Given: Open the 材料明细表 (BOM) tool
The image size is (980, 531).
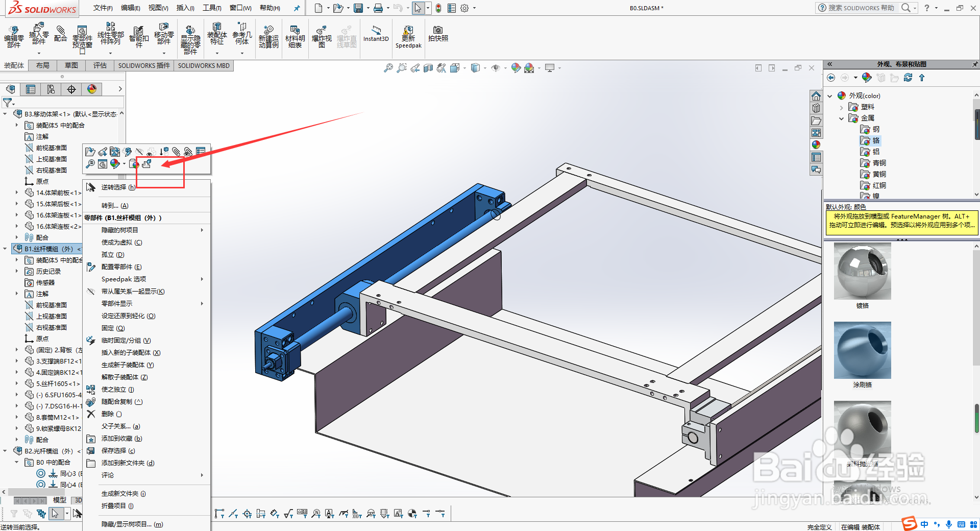Looking at the screenshot, I should coord(295,37).
